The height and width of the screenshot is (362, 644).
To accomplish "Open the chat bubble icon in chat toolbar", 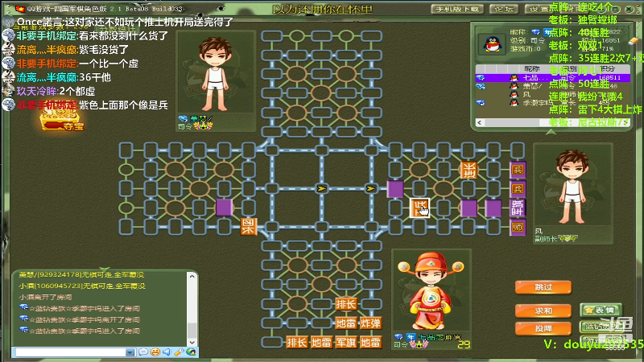I will (143, 352).
